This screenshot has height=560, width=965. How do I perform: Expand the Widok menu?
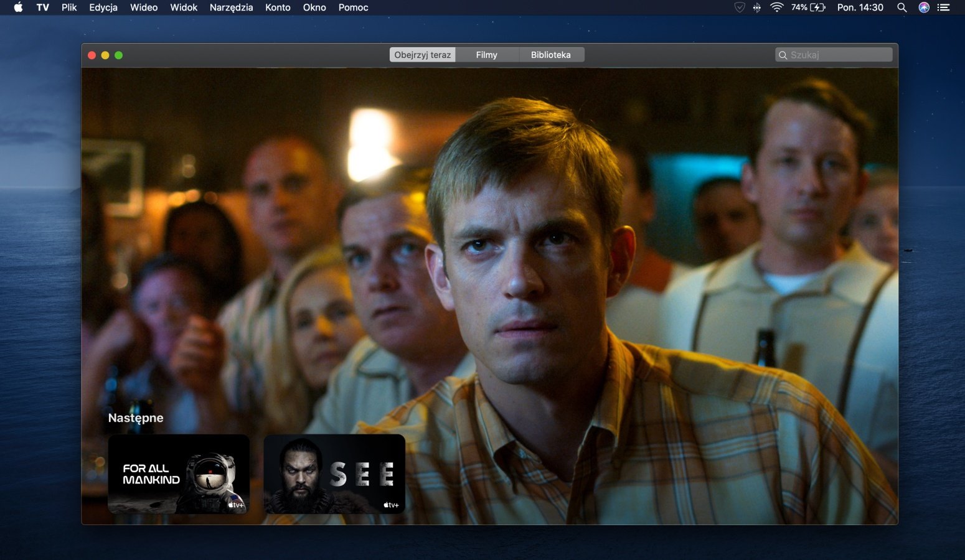pos(184,7)
